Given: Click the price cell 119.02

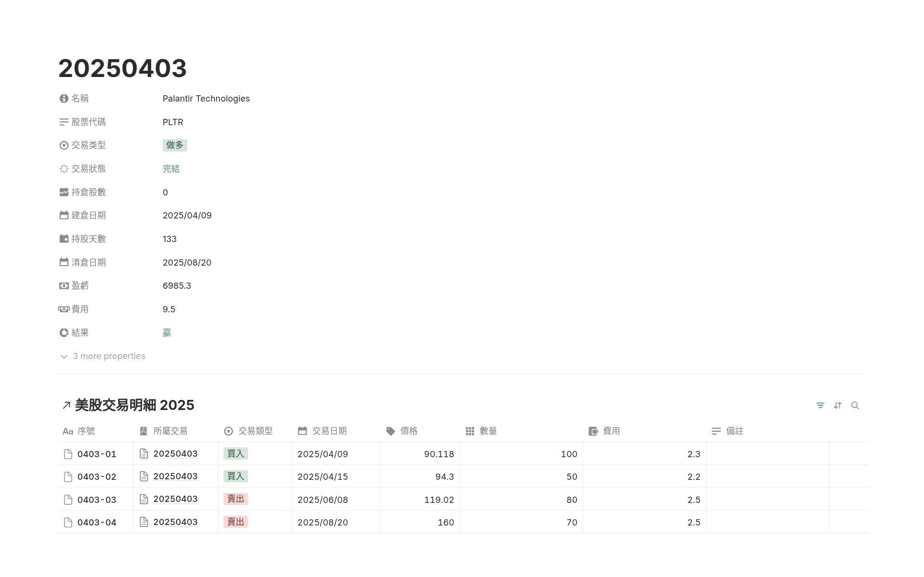Looking at the screenshot, I should pos(420,500).
